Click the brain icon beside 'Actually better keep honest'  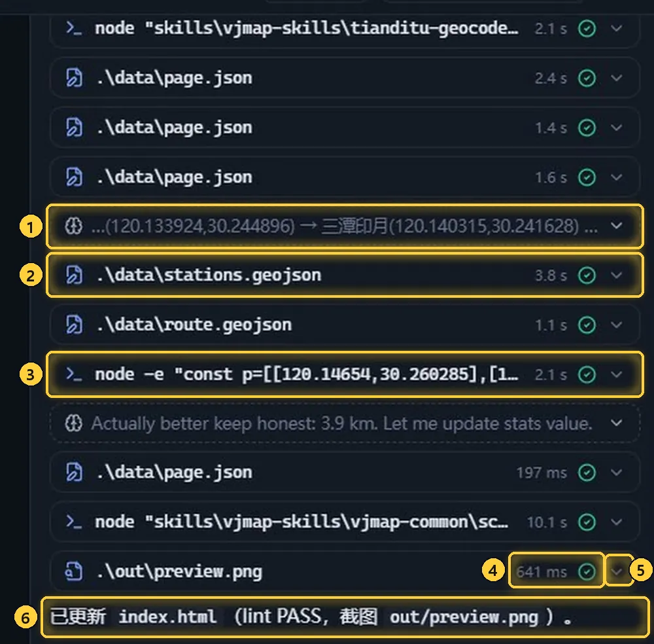pos(73,423)
